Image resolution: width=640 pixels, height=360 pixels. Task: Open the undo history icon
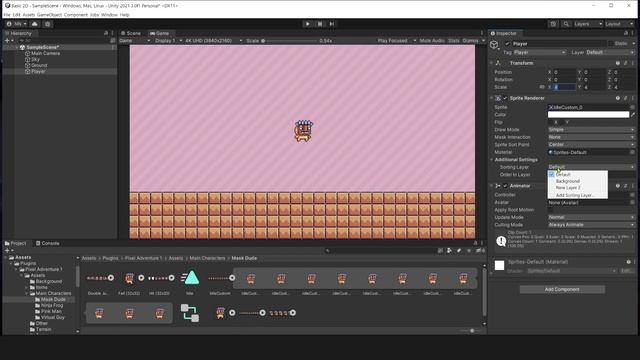point(553,24)
